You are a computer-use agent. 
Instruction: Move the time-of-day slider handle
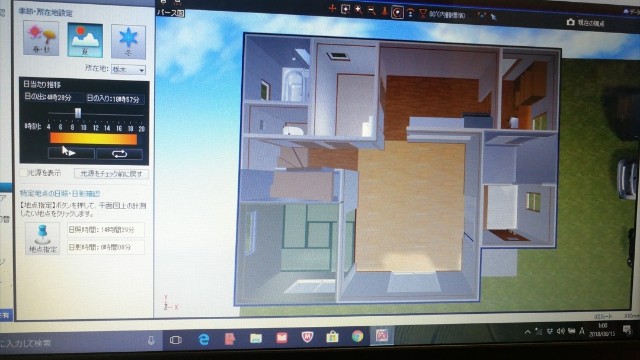click(78, 113)
